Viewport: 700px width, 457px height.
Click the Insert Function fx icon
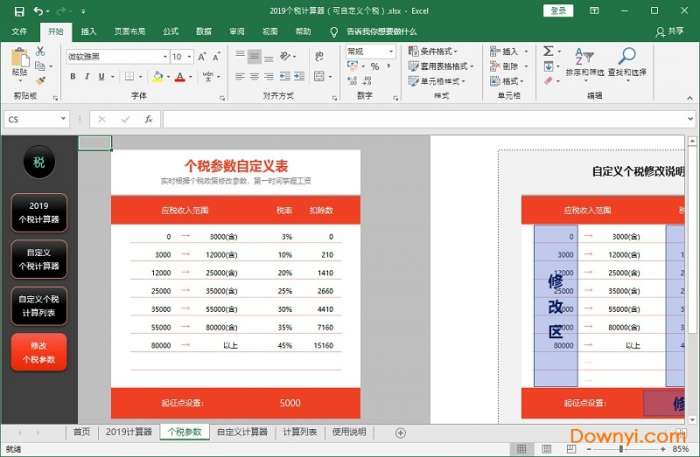(148, 119)
